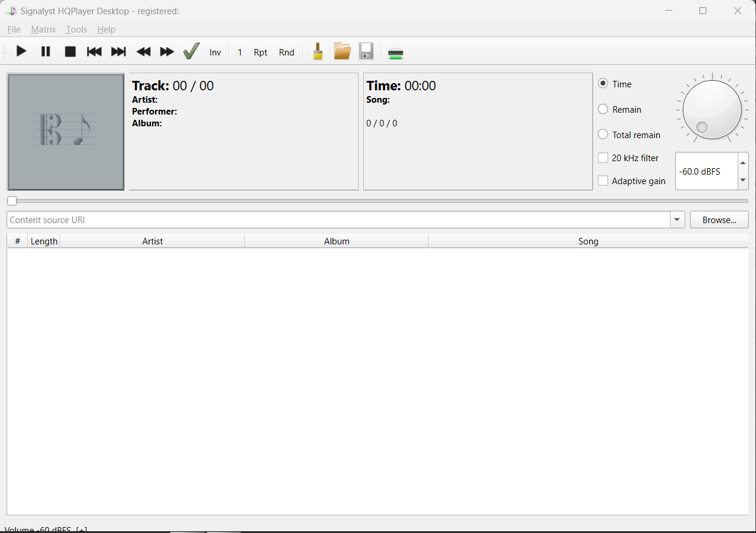Click the volume knob dial
This screenshot has width=756, height=533.
tap(712, 110)
